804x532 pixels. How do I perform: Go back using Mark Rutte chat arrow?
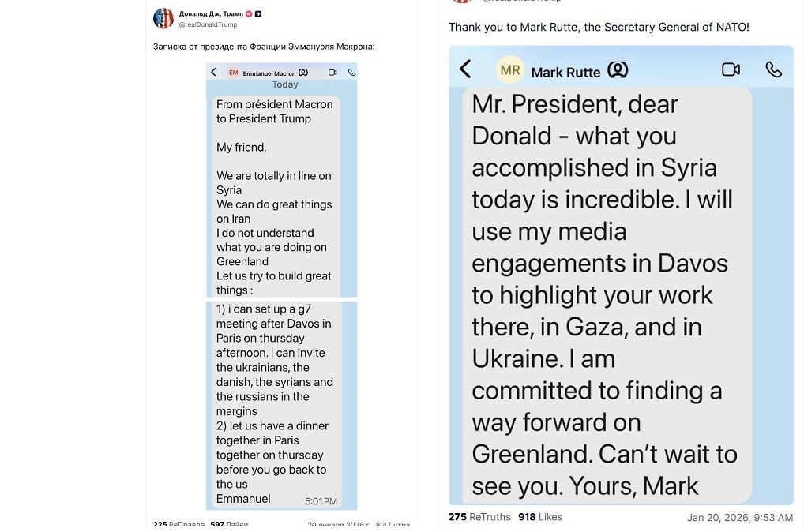pyautogui.click(x=465, y=69)
